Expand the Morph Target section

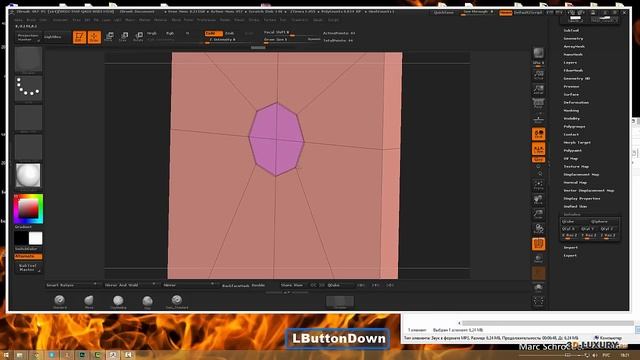pos(577,142)
